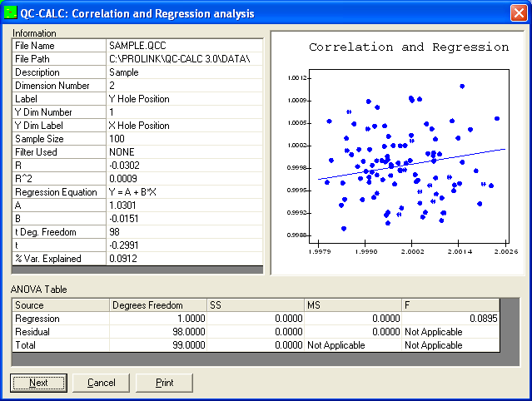Click the Sample Size row label
Screen dimensions: 532x401
[x=59, y=139]
